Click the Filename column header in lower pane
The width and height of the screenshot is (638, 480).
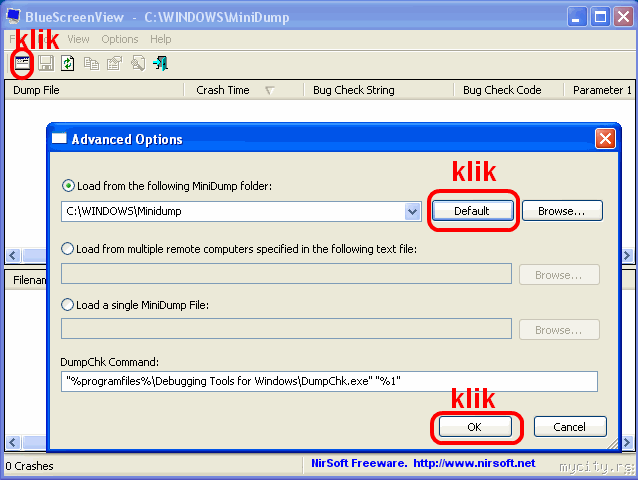pyautogui.click(x=27, y=280)
